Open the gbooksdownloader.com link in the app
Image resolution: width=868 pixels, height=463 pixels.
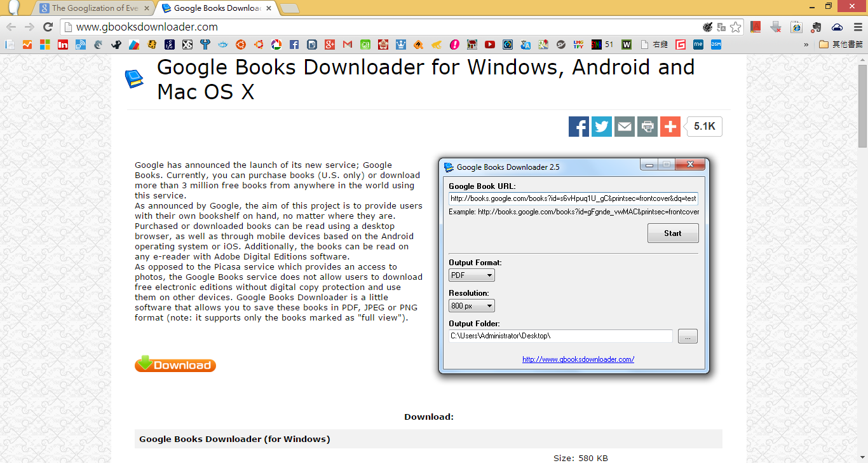pos(578,359)
